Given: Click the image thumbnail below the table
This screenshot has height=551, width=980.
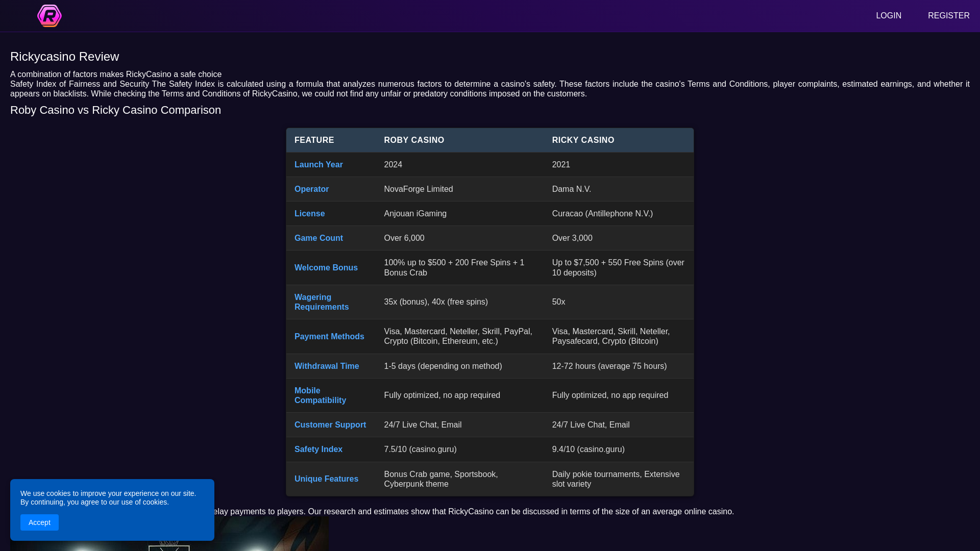Looking at the screenshot, I should (169, 534).
